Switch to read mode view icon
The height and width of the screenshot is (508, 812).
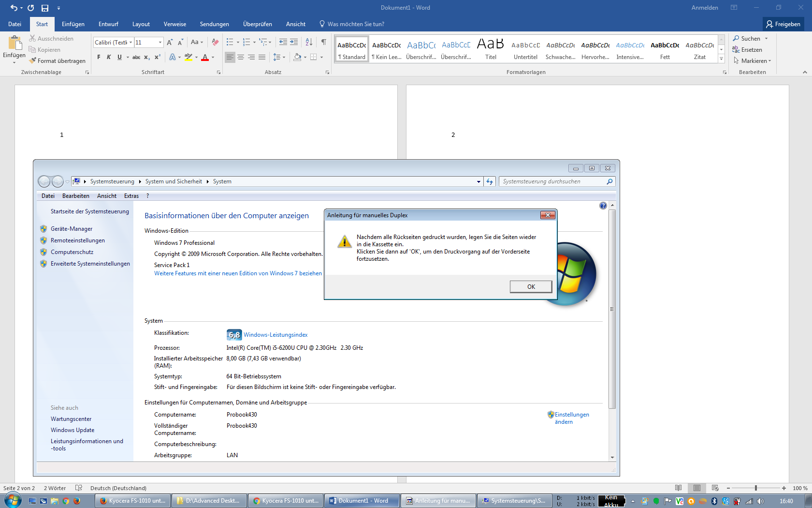pyautogui.click(x=679, y=488)
